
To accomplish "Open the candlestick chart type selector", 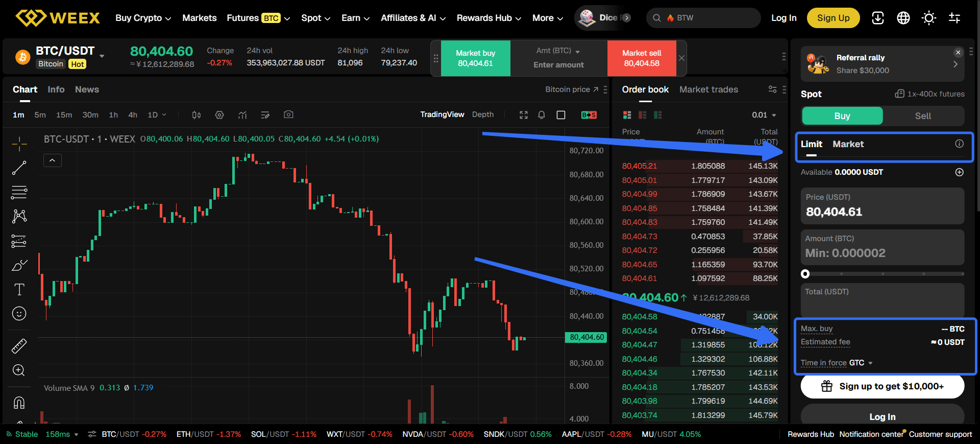I will tap(197, 115).
